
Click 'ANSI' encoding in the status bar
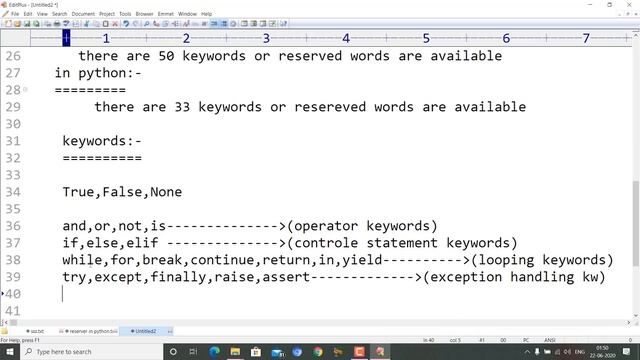(x=549, y=340)
